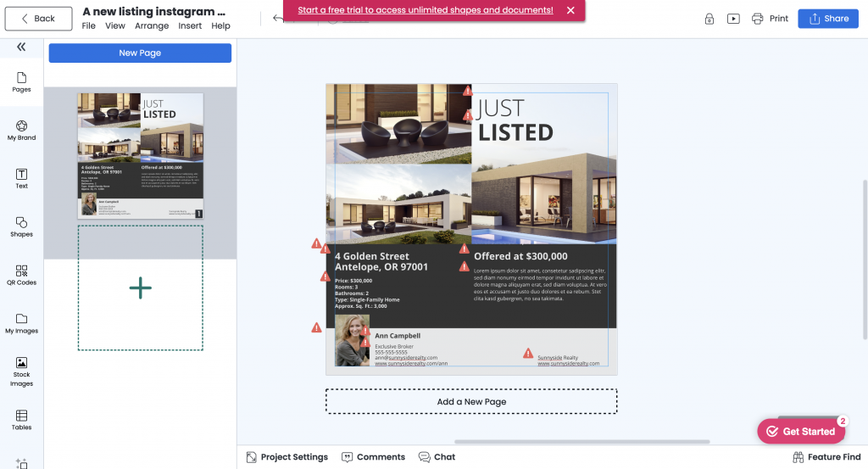The height and width of the screenshot is (469, 868).
Task: Open Feature Find
Action: [x=826, y=457]
